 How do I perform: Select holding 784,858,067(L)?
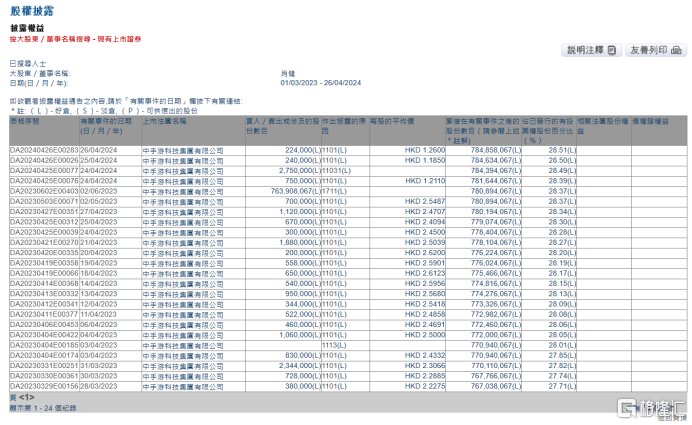[496, 150]
